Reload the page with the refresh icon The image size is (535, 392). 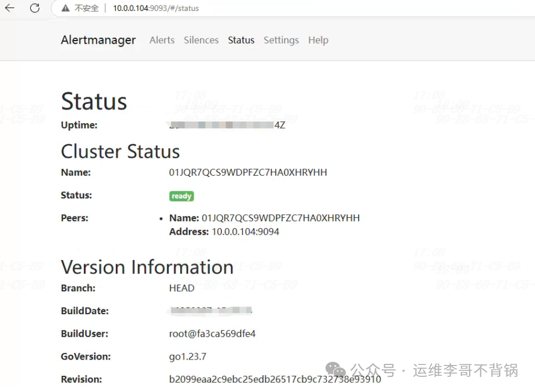[x=35, y=8]
